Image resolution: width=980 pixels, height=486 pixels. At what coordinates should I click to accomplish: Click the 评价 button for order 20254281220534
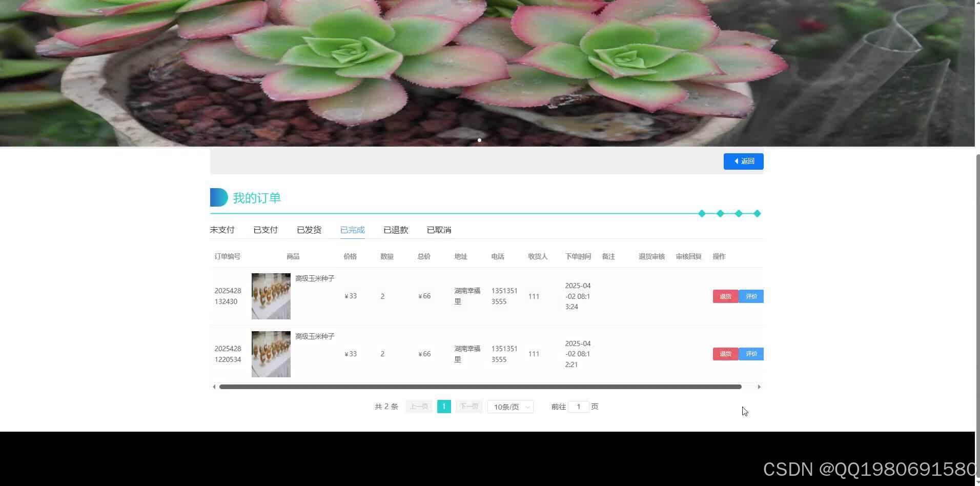point(751,354)
